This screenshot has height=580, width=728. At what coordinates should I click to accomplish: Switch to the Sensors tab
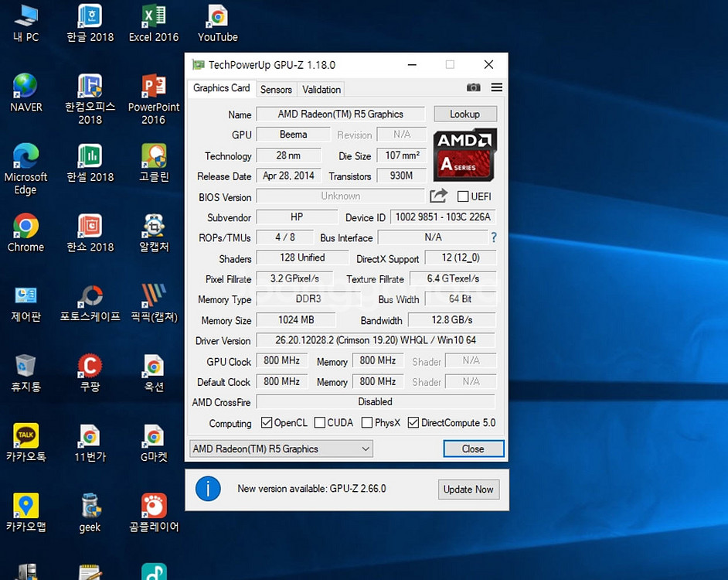[276, 89]
